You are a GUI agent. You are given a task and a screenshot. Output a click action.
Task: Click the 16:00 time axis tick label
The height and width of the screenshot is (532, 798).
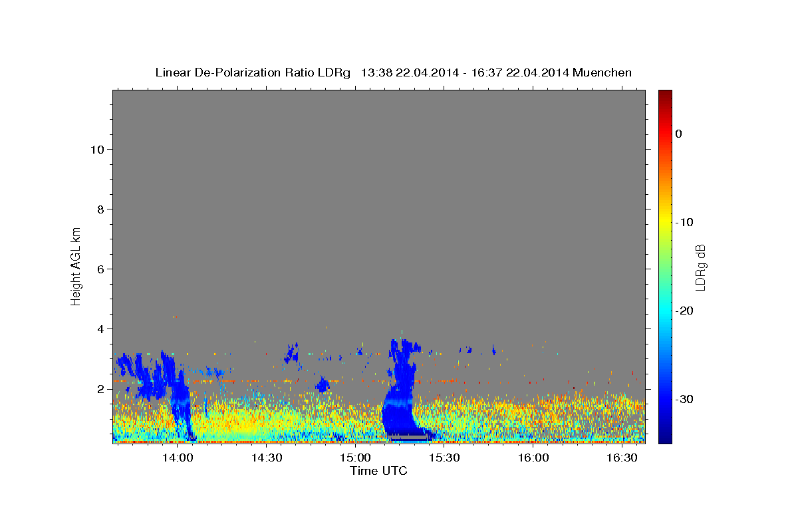[x=533, y=458]
